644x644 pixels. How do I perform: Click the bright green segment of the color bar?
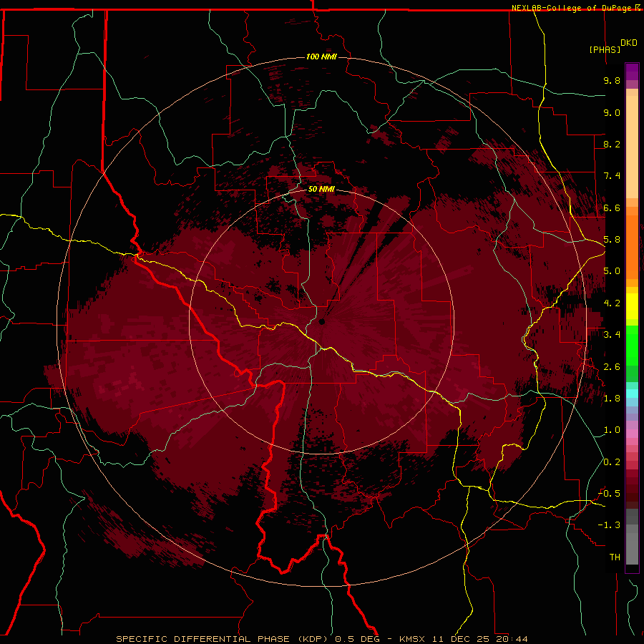[x=632, y=346]
